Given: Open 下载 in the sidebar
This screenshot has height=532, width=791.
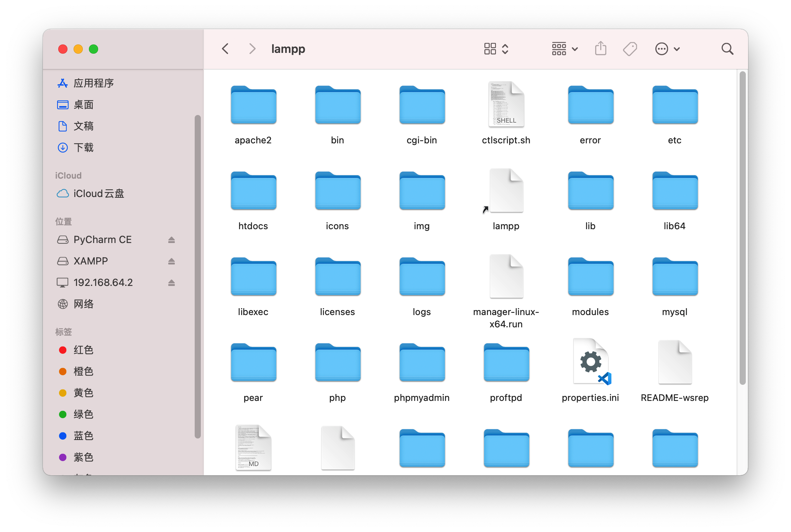Looking at the screenshot, I should (x=84, y=148).
